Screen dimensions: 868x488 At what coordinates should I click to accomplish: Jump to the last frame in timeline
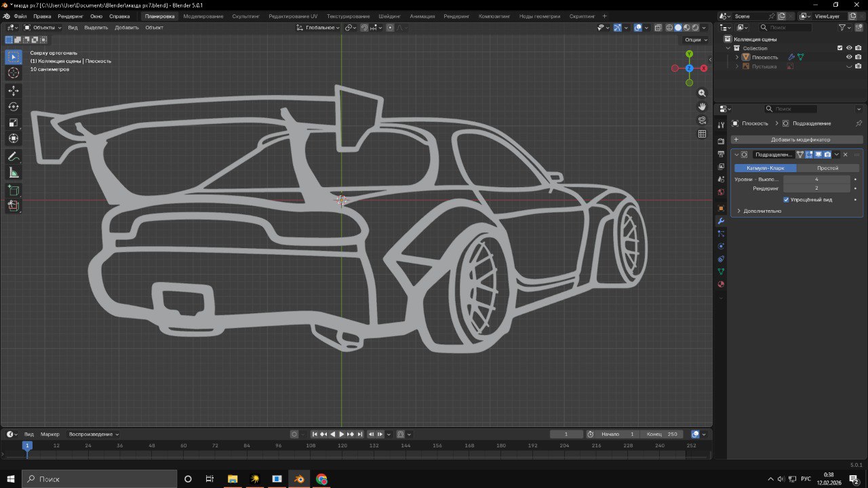click(x=360, y=434)
